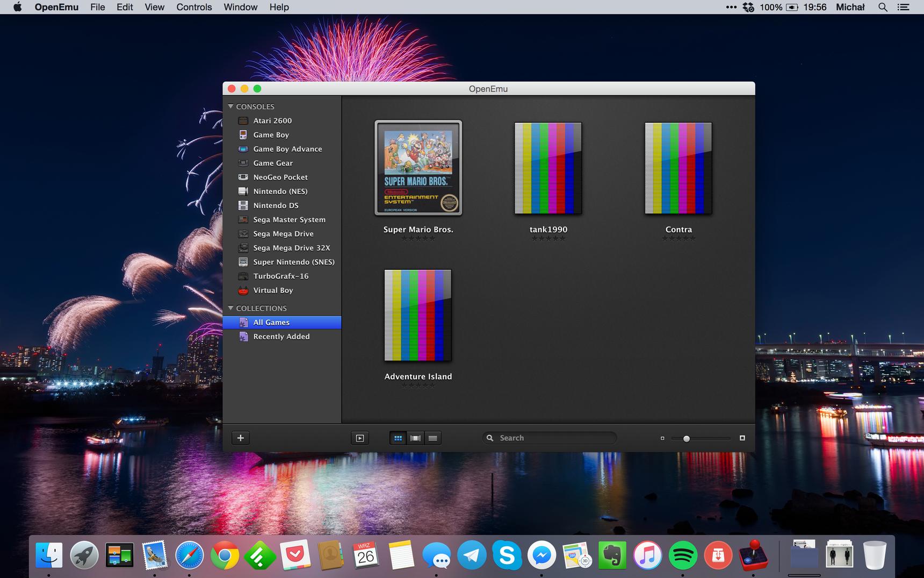
Task: Select Sega Master System label
Action: (x=289, y=220)
